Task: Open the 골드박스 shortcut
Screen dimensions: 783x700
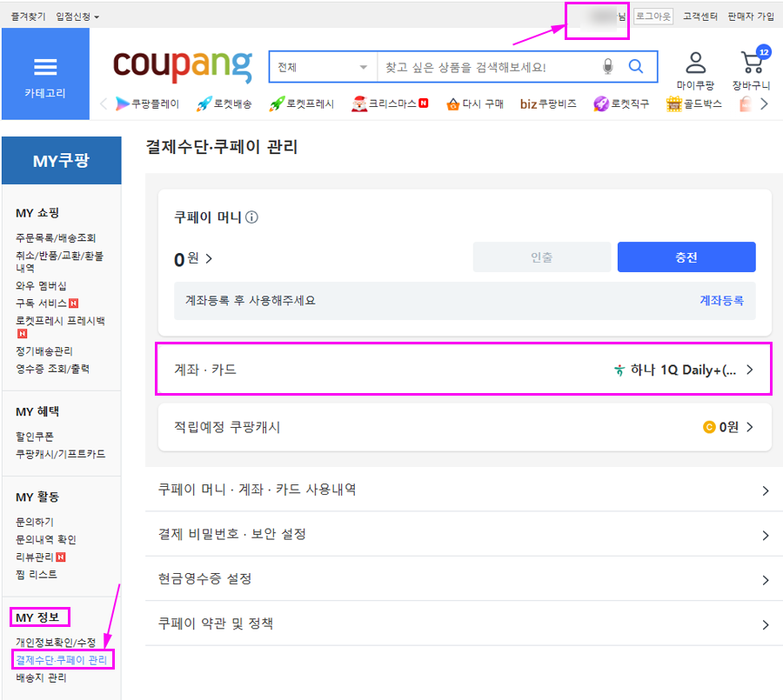Action: 694,104
